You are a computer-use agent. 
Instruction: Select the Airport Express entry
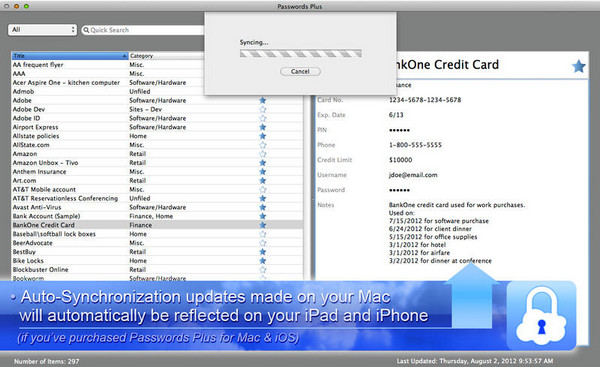[x=36, y=127]
